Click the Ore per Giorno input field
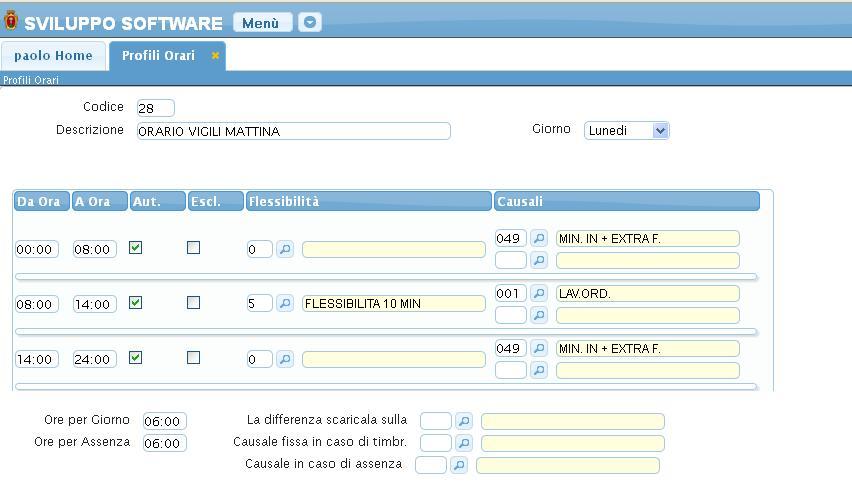Image resolution: width=852 pixels, height=483 pixels. (164, 422)
